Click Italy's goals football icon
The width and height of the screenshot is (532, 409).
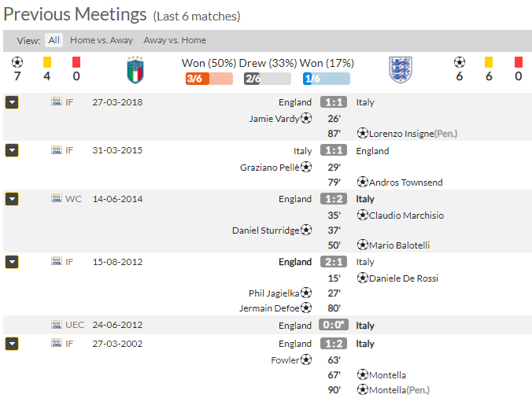(17, 62)
